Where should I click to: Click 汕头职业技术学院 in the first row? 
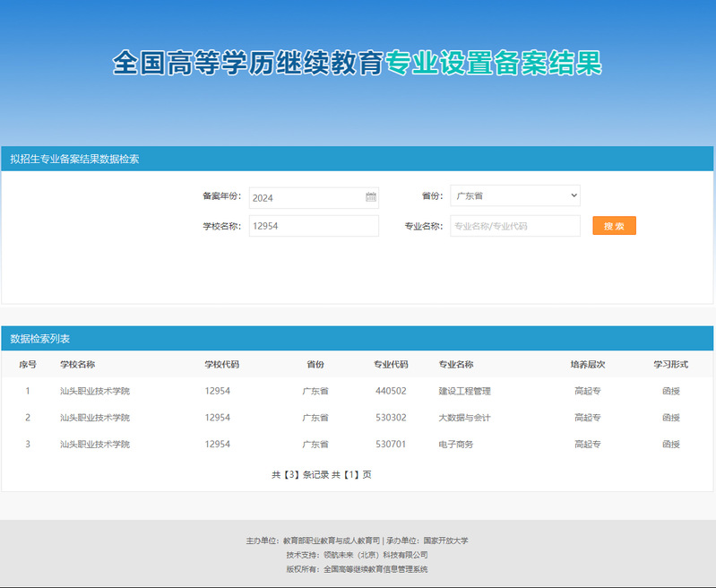tap(95, 392)
